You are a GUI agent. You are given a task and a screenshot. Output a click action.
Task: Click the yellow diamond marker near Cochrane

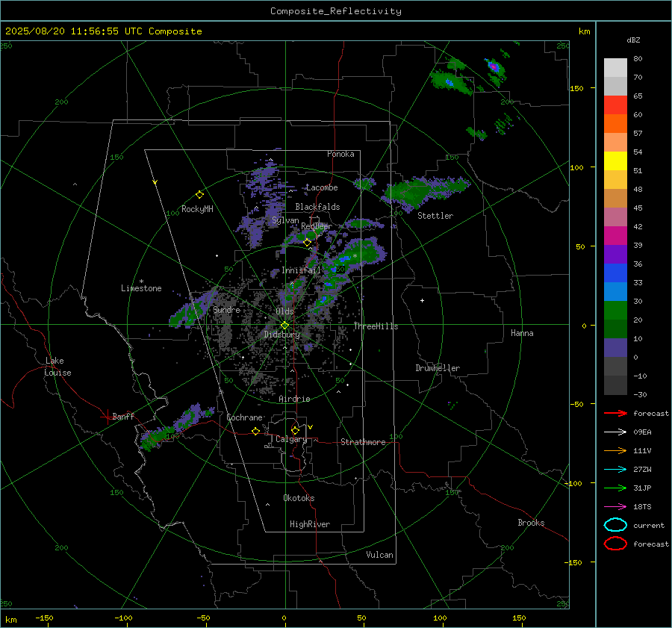(255, 432)
